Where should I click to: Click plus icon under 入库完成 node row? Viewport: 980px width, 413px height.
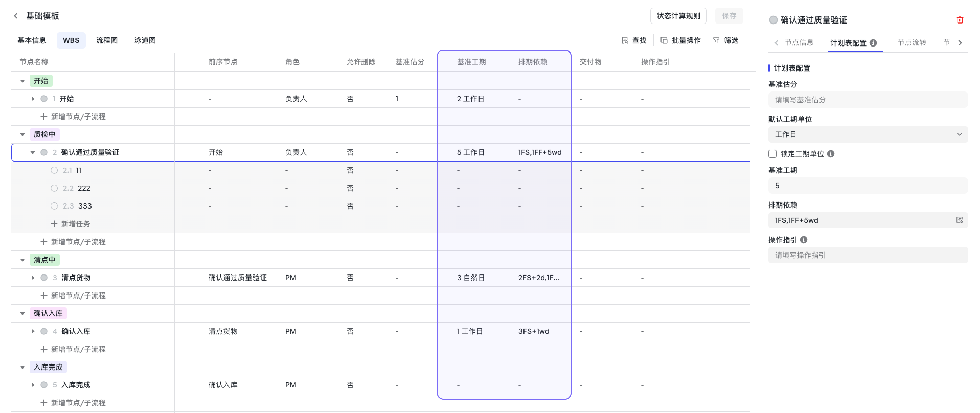pos(44,403)
